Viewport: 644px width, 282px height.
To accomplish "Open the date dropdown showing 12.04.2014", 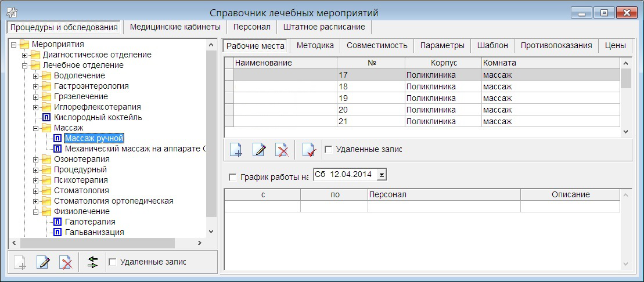I will pyautogui.click(x=382, y=174).
